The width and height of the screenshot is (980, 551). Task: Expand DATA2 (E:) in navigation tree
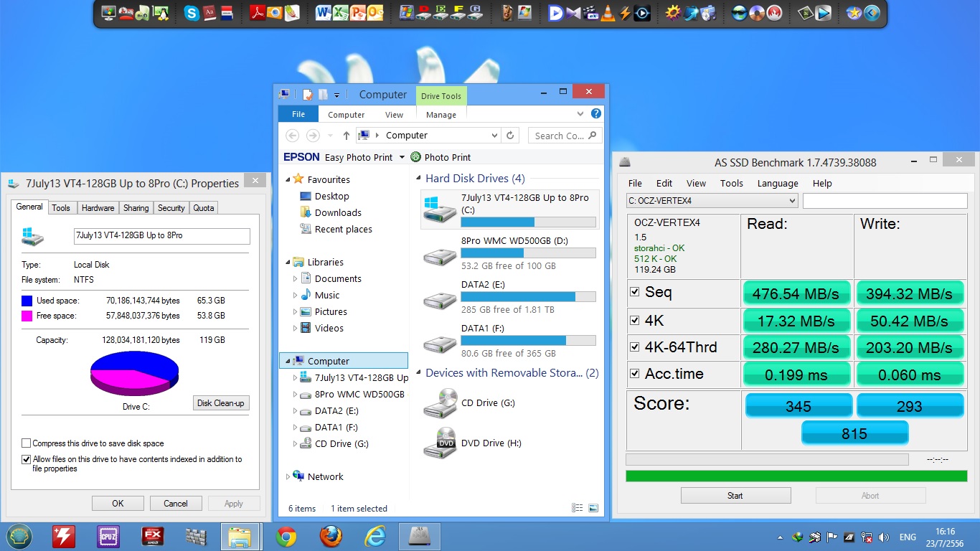pos(295,411)
